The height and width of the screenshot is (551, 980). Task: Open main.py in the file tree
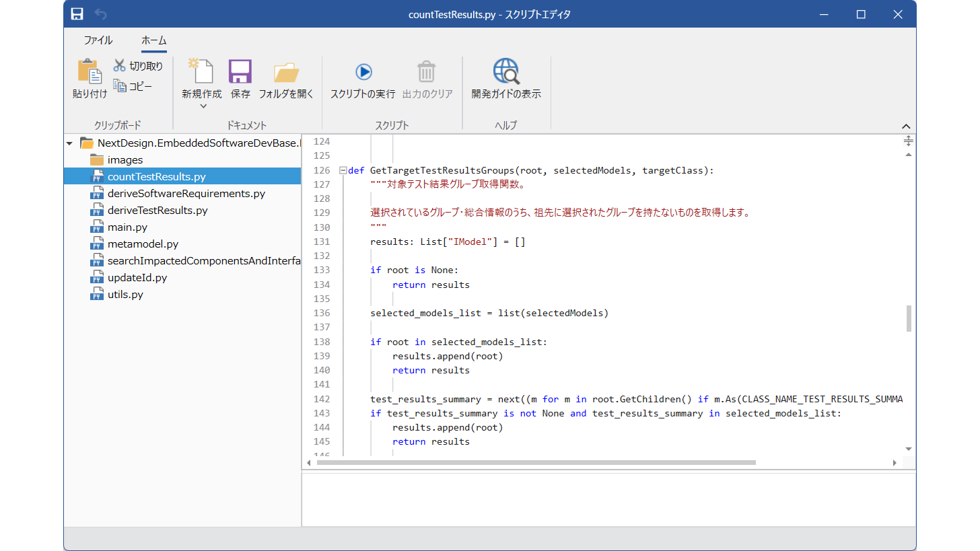tap(127, 227)
